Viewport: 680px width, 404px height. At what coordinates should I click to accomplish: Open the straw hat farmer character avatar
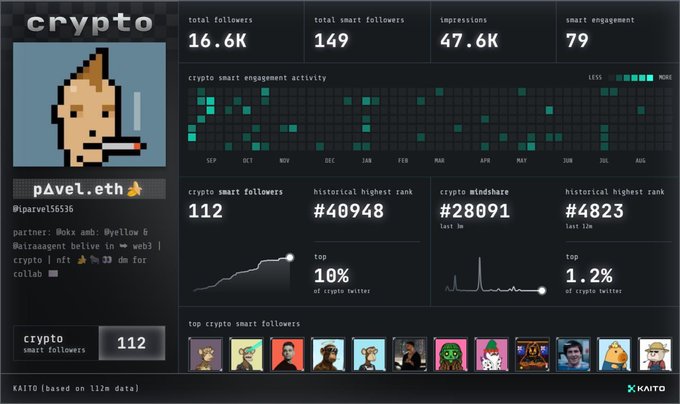coord(655,355)
